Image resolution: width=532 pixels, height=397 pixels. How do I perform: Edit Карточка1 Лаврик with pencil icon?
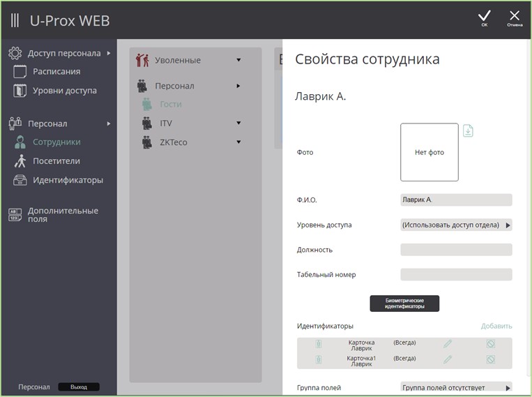(448, 359)
